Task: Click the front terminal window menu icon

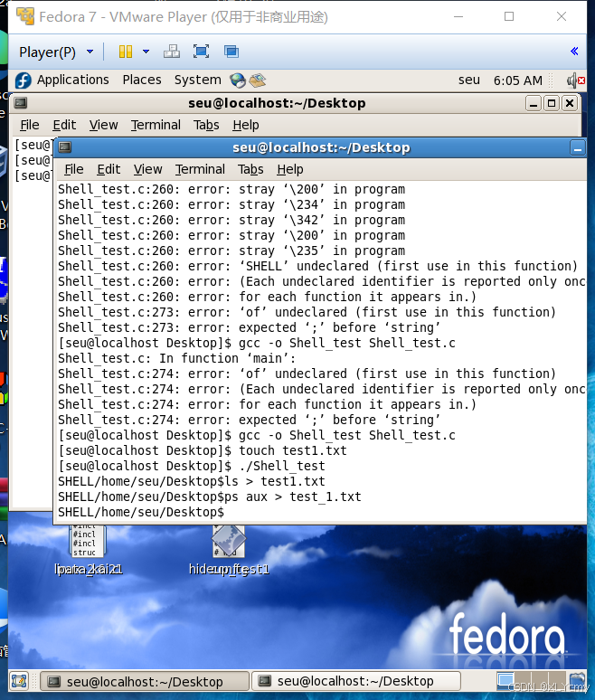Action: (x=65, y=147)
